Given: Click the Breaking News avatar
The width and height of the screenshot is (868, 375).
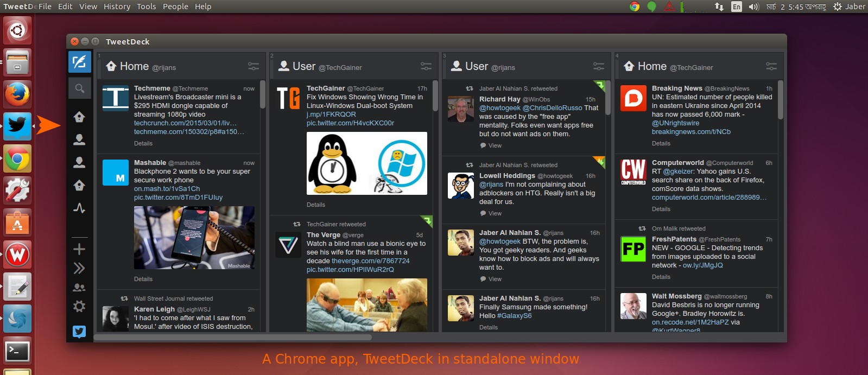Looking at the screenshot, I should (633, 98).
